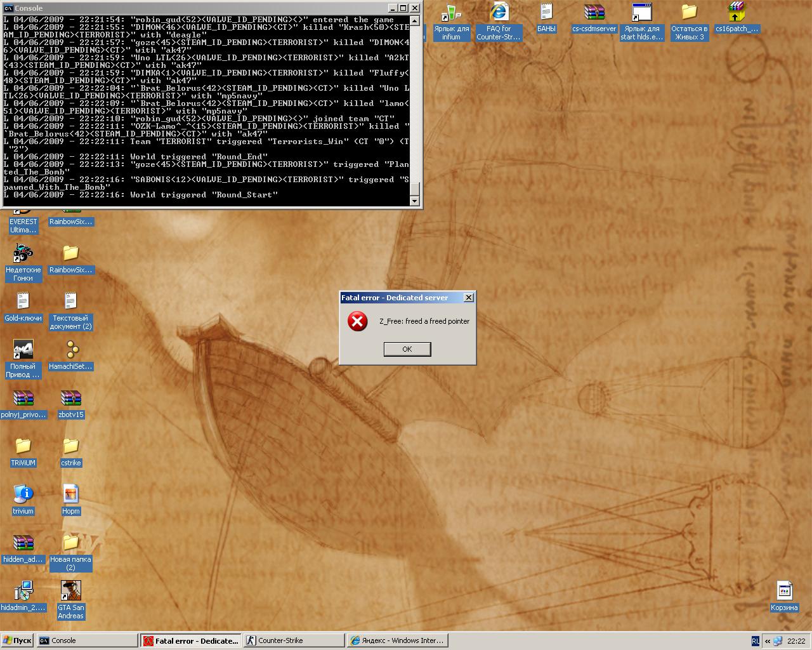812x650 pixels.
Task: Click the system tray clock showing 22:22
Action: 796,641
